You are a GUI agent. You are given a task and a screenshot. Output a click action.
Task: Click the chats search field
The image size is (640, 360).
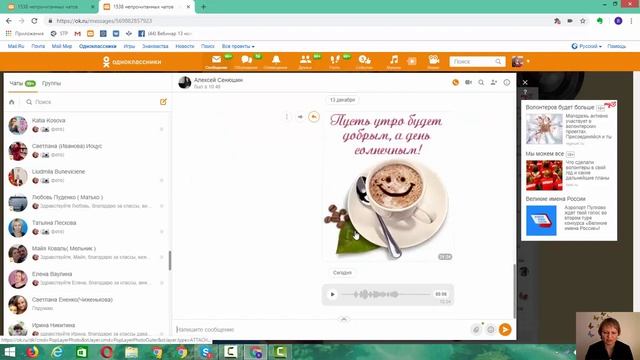tap(90, 102)
